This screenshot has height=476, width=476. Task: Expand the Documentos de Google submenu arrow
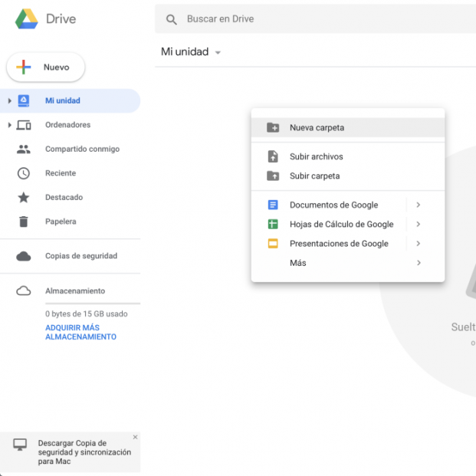click(419, 205)
